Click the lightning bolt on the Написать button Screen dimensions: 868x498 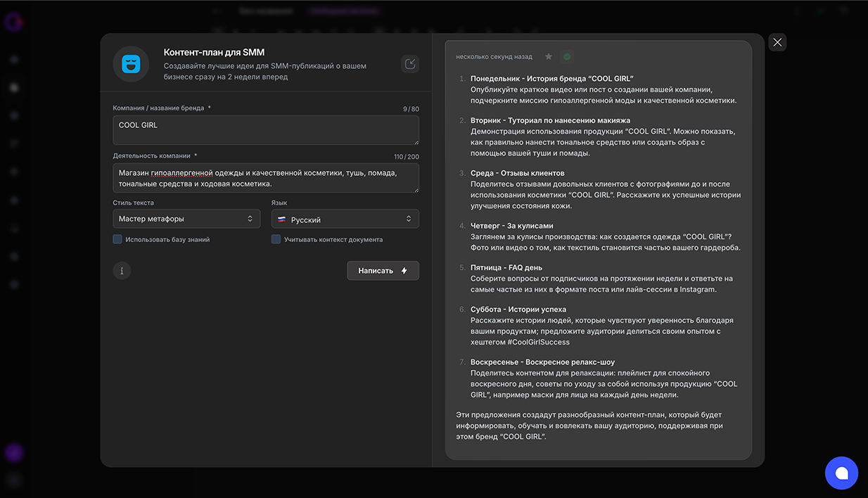tap(404, 271)
